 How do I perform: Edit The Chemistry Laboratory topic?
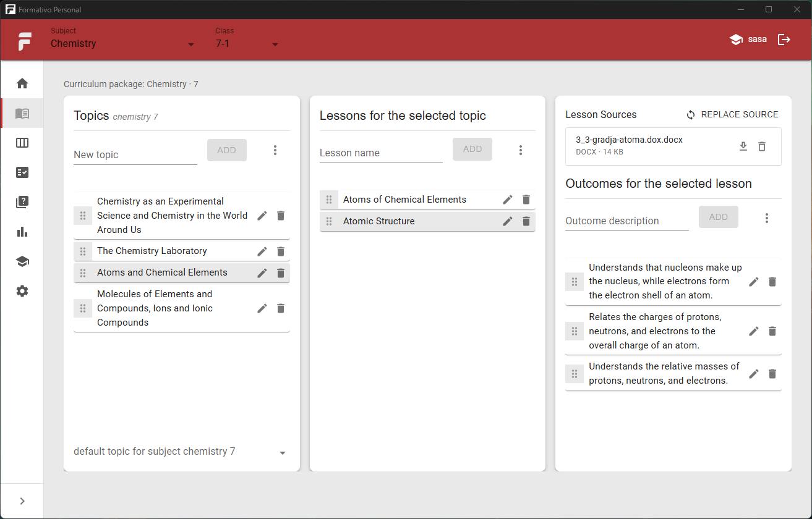262,251
